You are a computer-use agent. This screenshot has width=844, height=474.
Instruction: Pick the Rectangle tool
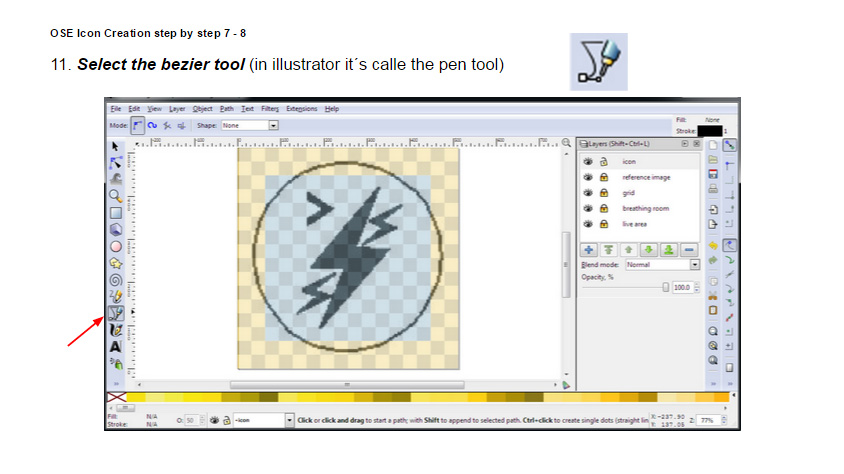point(115,212)
